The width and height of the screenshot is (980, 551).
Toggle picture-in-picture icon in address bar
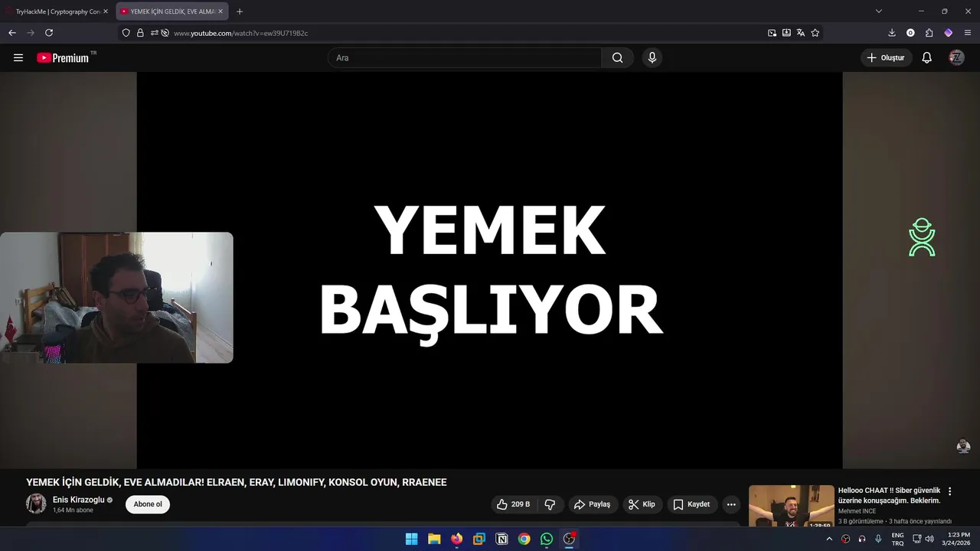coord(772,33)
